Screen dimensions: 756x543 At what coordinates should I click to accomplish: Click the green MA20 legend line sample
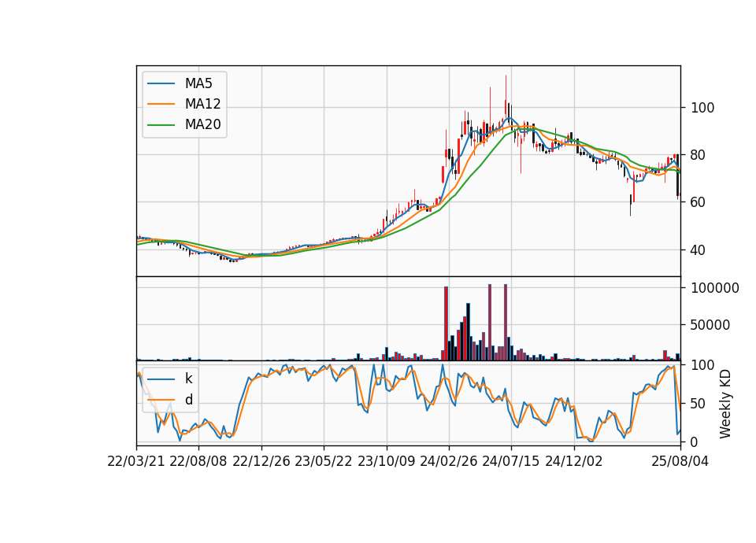point(161,124)
